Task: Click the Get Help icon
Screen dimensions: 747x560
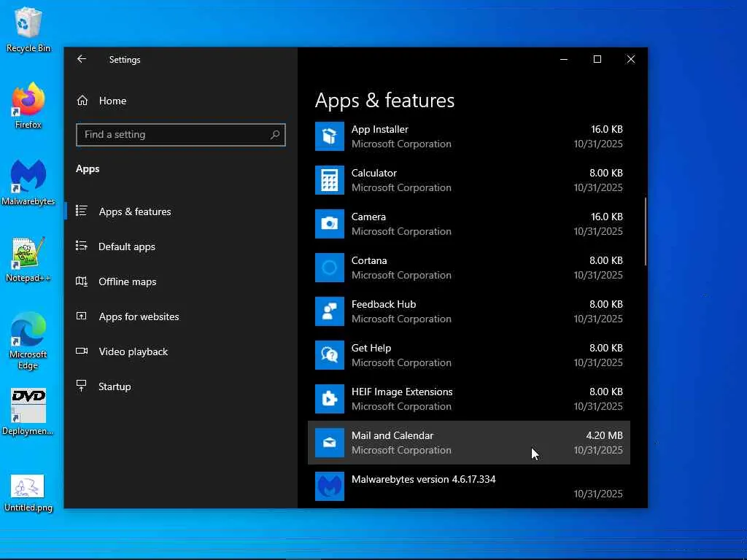Action: [x=329, y=355]
